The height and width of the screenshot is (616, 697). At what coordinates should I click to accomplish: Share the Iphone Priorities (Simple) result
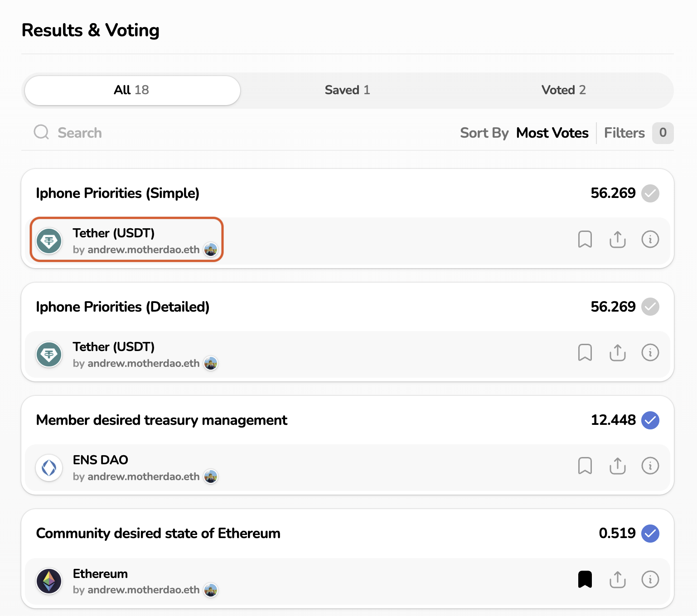point(618,239)
